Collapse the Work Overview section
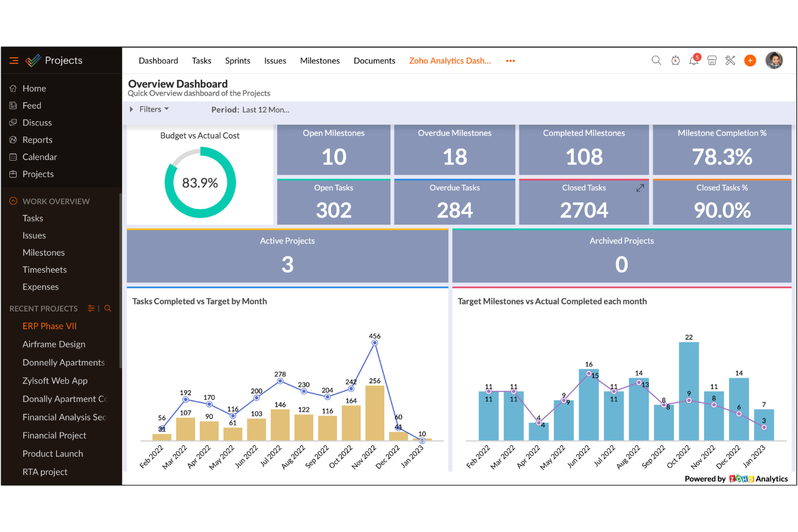798x532 pixels. (13, 201)
